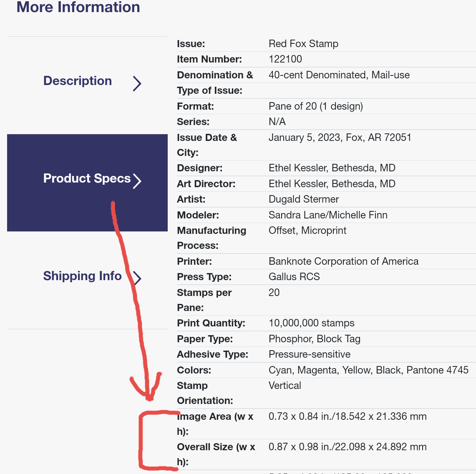Click the Red Fox Stamp issue value

(x=303, y=44)
